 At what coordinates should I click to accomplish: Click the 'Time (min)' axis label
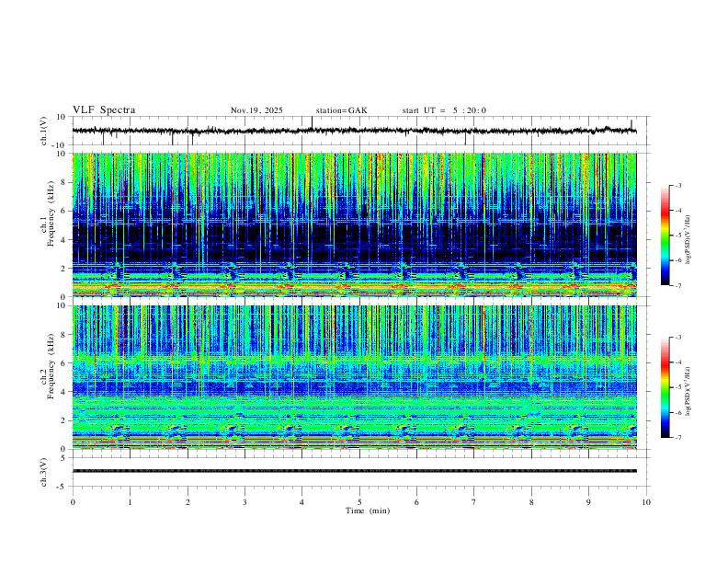(368, 511)
